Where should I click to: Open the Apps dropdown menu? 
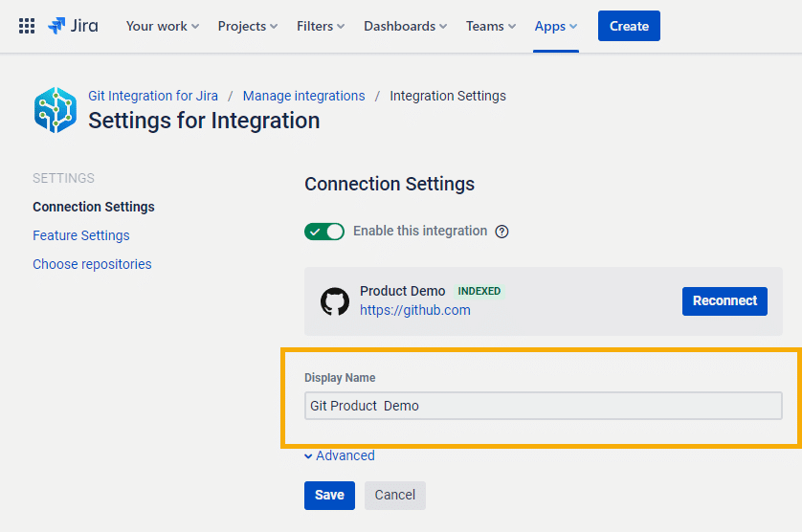(x=556, y=26)
